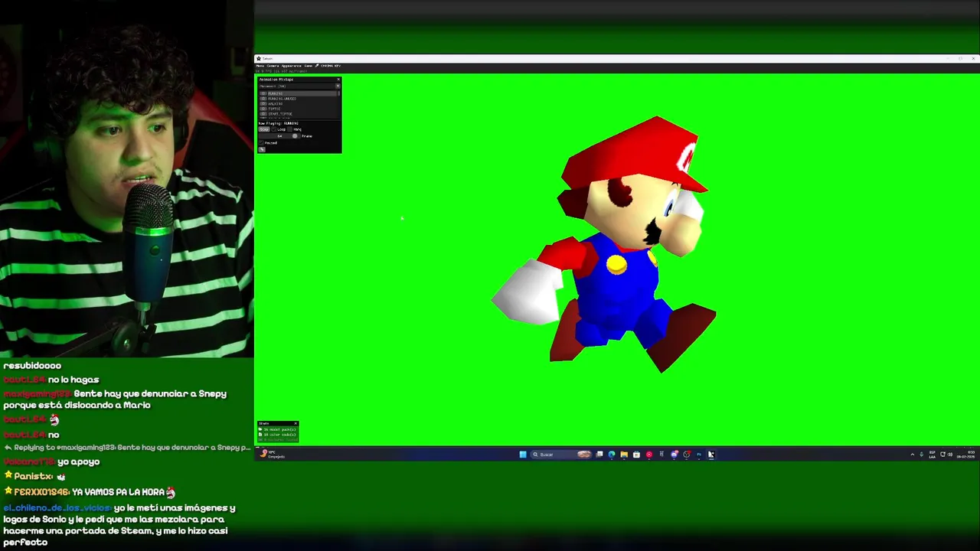
Task: Click the Buscar taskbar search box
Action: 561,455
